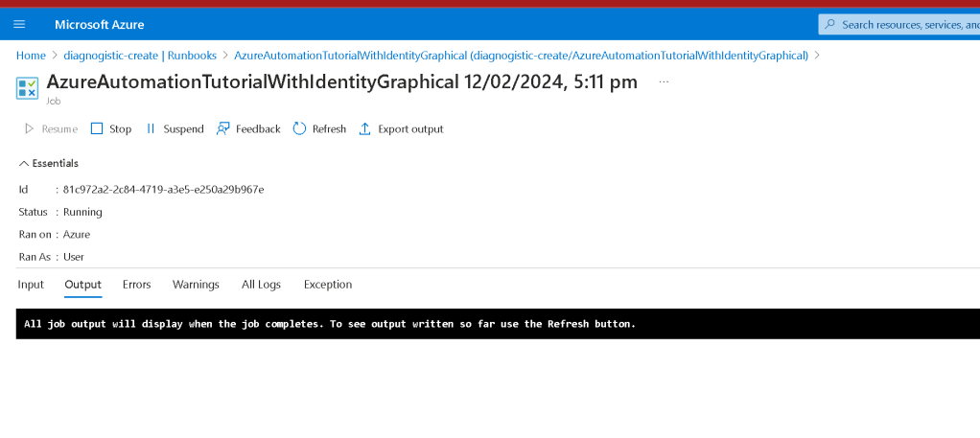Click the Stop square icon
This screenshot has height=438, width=980.
coord(97,128)
